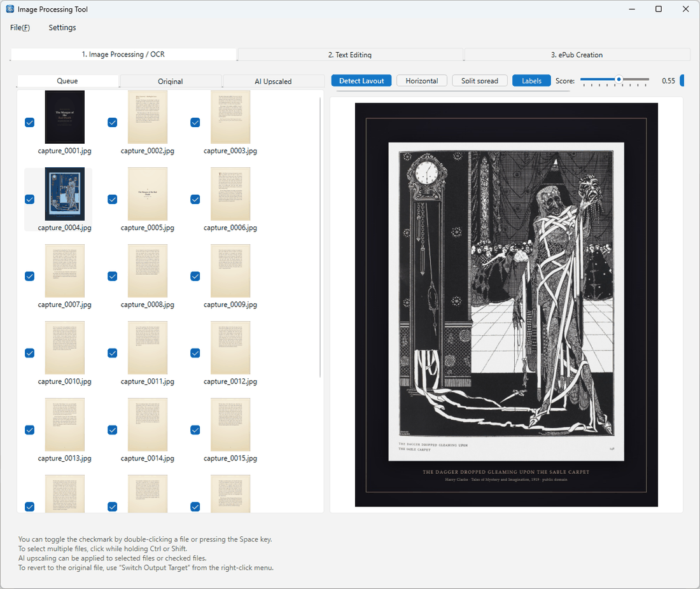Switch to the Image Processing / OCR tab
Screen dimensions: 700x589
click(123, 55)
